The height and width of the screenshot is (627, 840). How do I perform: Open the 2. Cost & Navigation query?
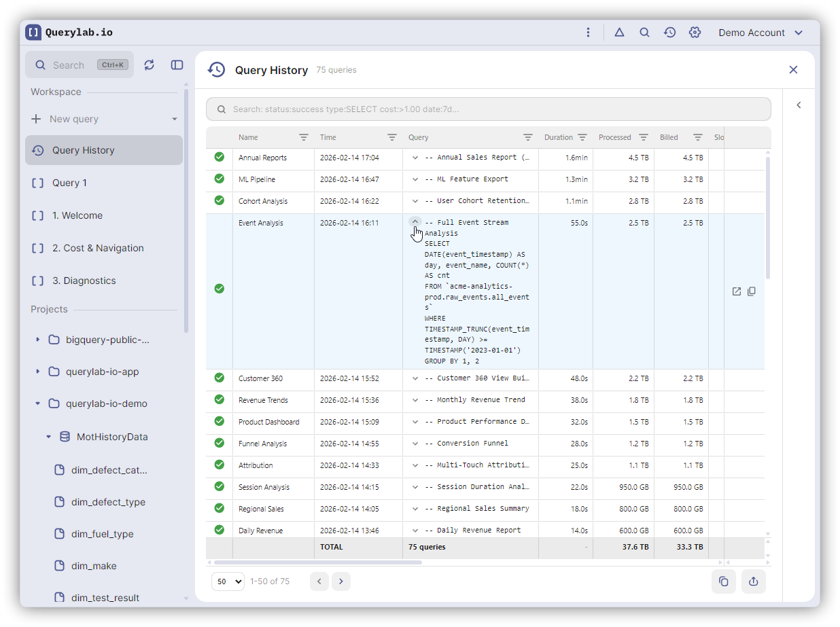(98, 248)
